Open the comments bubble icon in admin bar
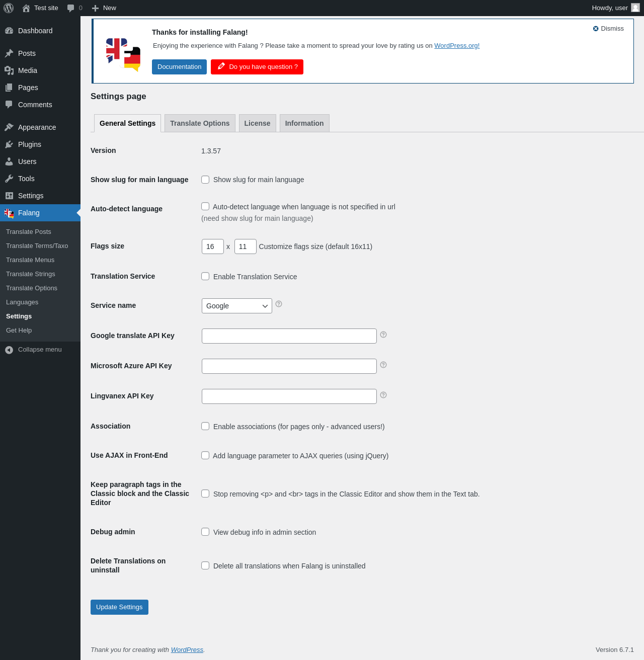Screen dimensions: 644x660 71,8
